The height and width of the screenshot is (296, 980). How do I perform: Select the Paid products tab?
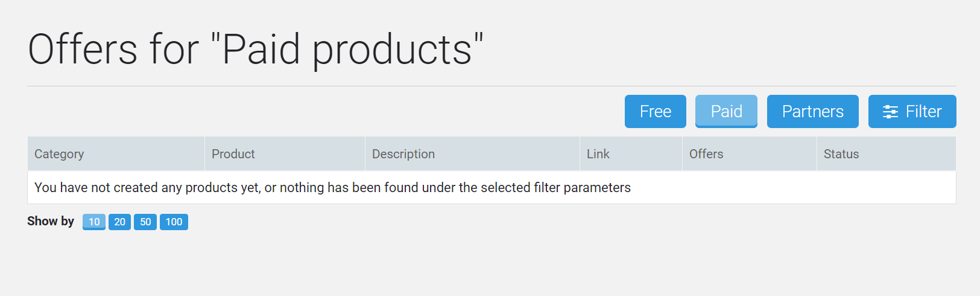[x=726, y=111]
